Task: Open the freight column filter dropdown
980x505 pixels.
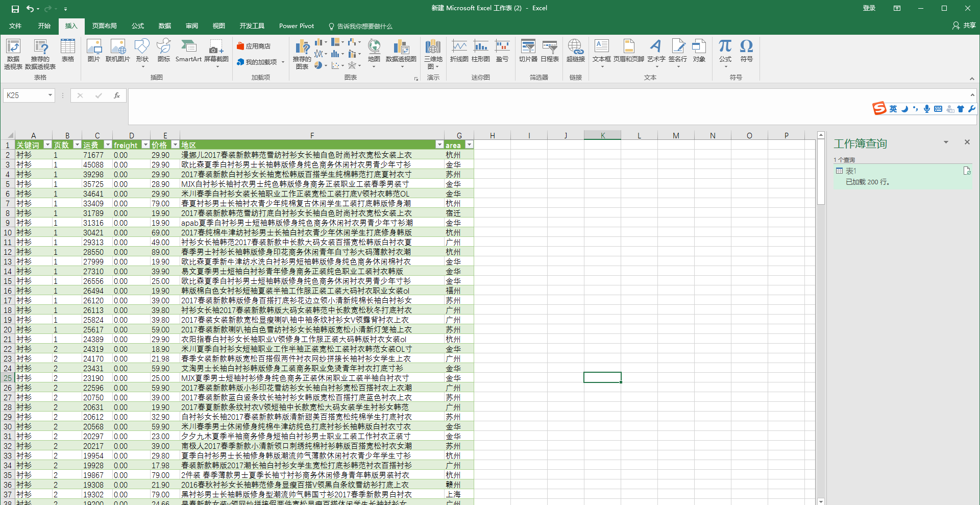Action: [145, 145]
